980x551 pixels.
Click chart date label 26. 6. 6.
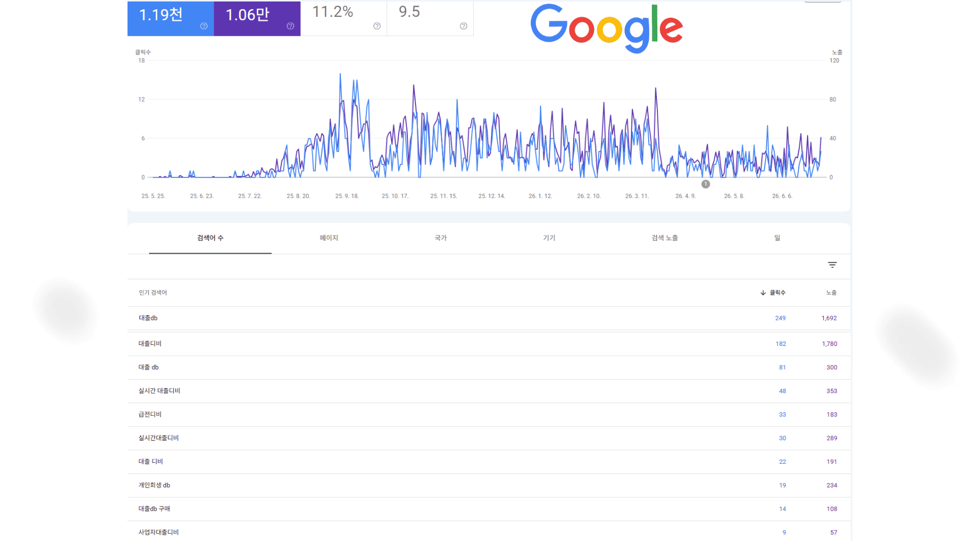782,196
